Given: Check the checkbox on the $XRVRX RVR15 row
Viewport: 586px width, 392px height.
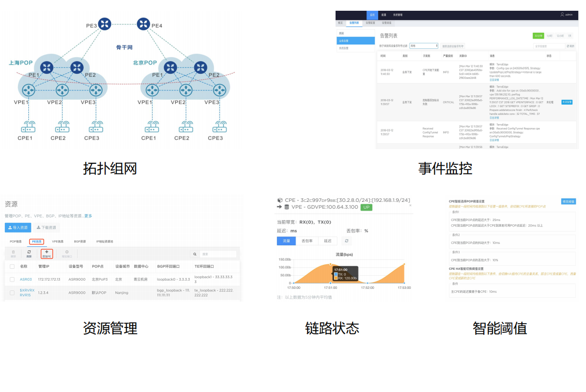Looking at the screenshot, I should pos(12,292).
